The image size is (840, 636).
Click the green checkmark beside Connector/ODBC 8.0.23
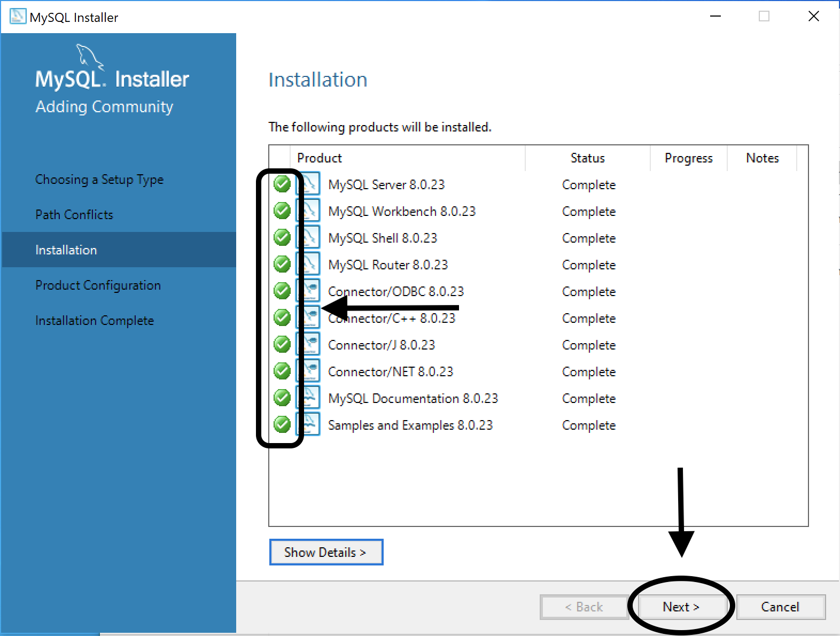point(282,291)
